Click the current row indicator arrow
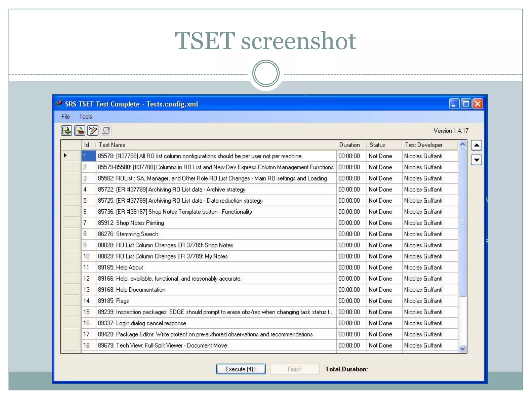532x399 pixels. click(65, 156)
